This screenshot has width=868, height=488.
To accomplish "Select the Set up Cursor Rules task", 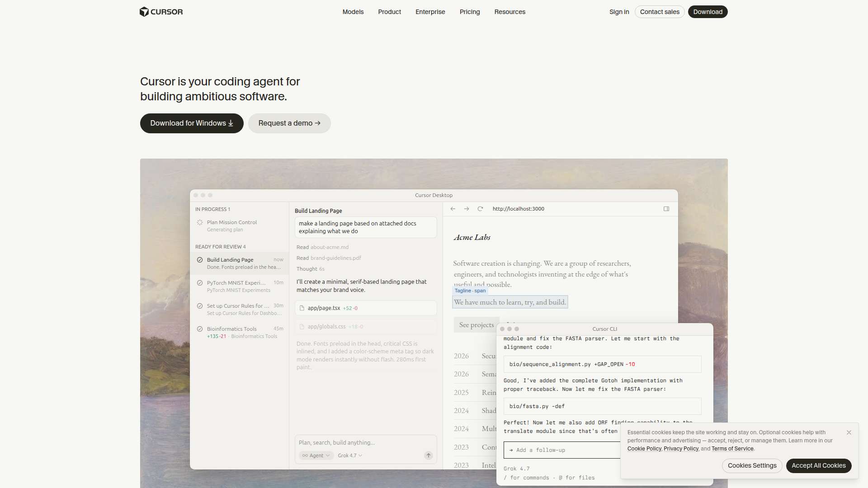I will click(240, 310).
